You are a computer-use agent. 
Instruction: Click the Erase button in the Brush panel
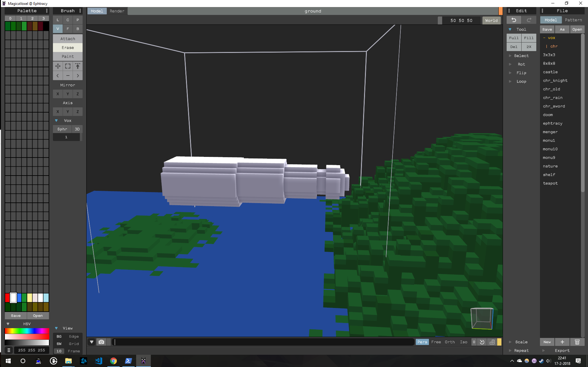(x=67, y=47)
